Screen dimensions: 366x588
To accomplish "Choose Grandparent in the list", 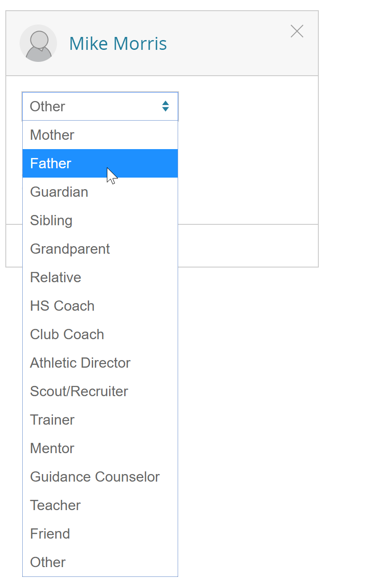I will [x=100, y=249].
